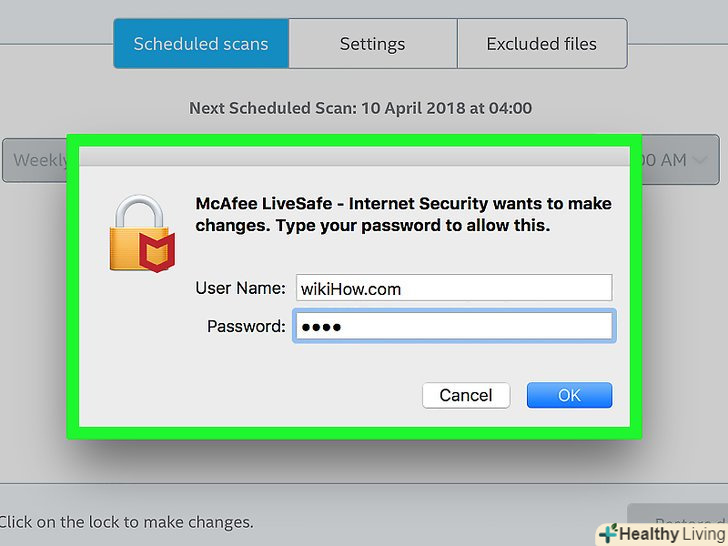Expand the AM time dropdown chevron
Screen dimensions: 728x546
click(x=698, y=159)
